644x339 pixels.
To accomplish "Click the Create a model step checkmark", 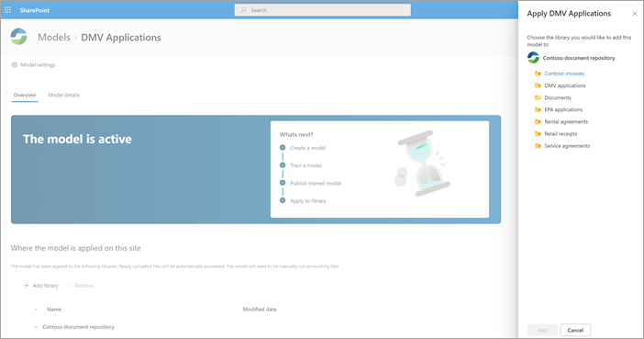I will [x=283, y=147].
